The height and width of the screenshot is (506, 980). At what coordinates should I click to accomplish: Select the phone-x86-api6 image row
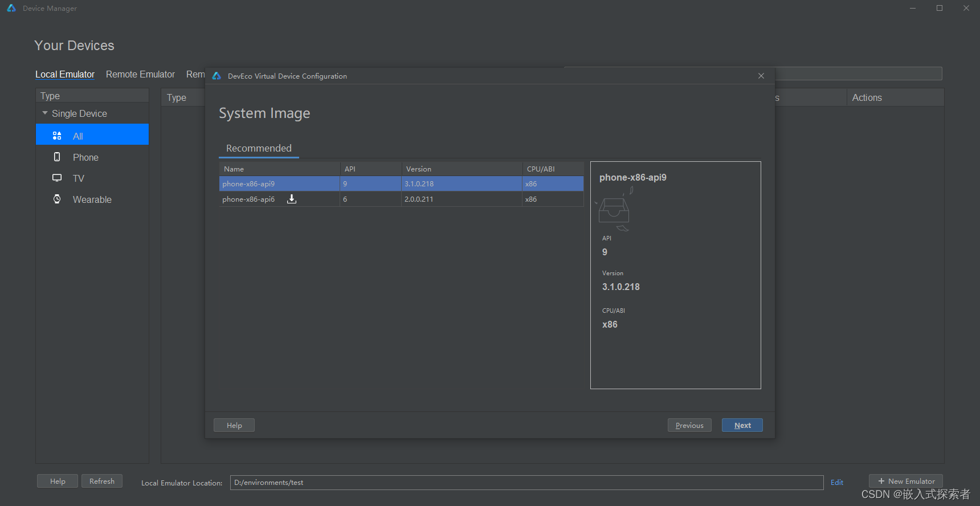402,199
